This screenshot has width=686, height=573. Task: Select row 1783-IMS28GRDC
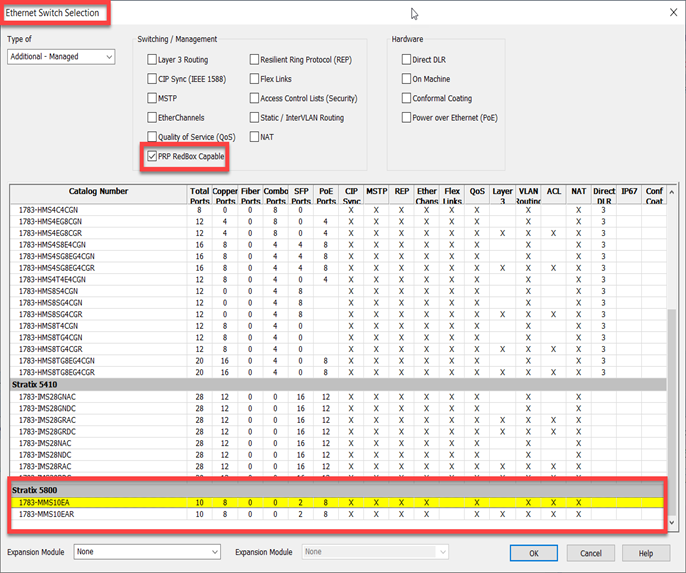pos(337,431)
